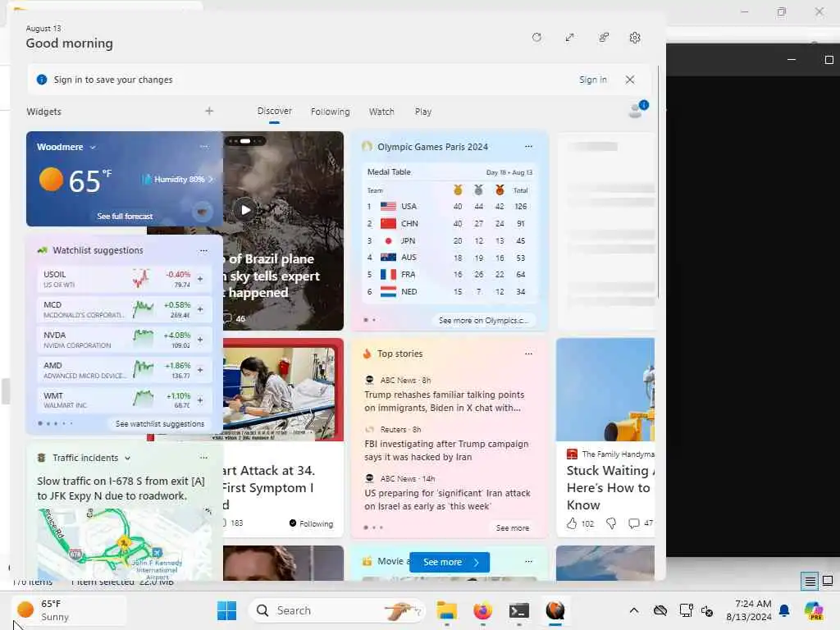Screen dimensions: 840x630
Task: Like the Family Handyman article
Action: click(572, 523)
